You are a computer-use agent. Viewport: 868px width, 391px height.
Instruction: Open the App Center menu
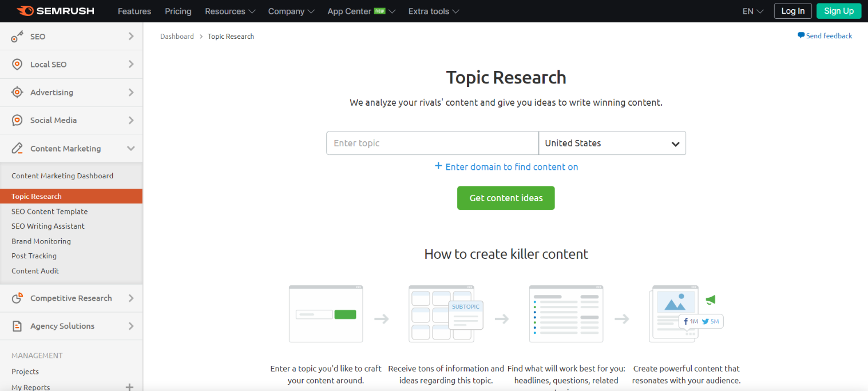point(362,11)
